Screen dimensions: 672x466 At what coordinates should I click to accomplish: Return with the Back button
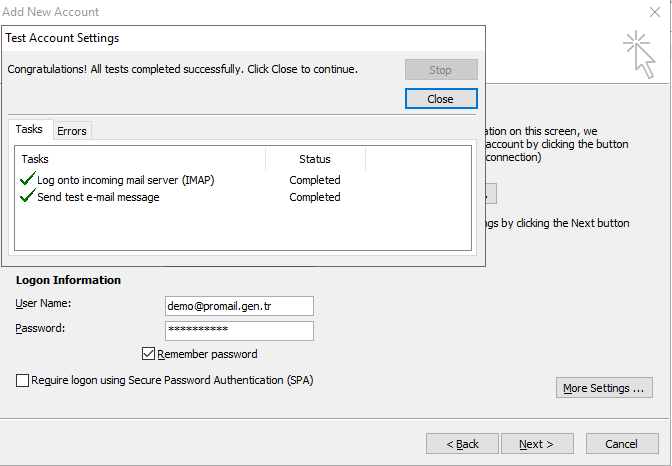pyautogui.click(x=462, y=444)
